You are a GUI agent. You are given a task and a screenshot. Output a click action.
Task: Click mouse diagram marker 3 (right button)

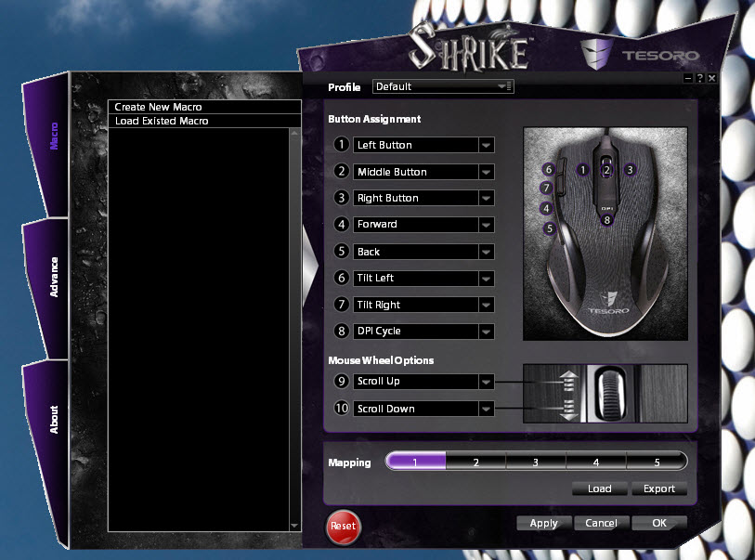click(630, 170)
